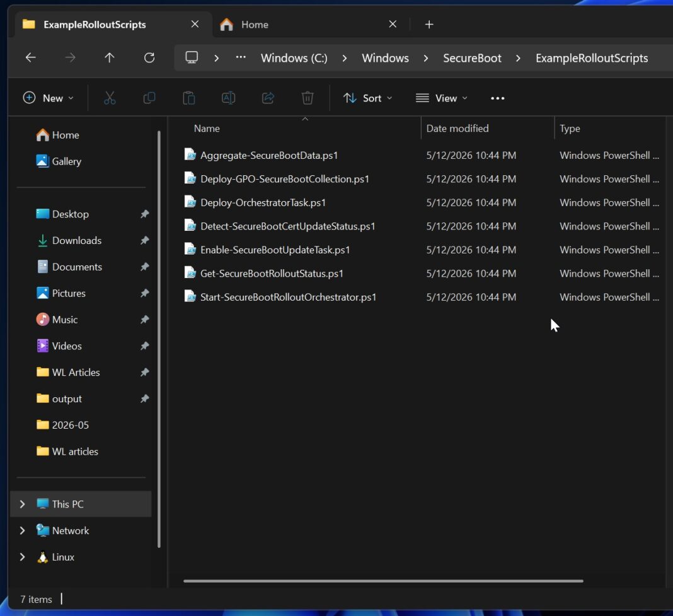Add a new tab with plus button
The width and height of the screenshot is (673, 616).
[x=429, y=25]
